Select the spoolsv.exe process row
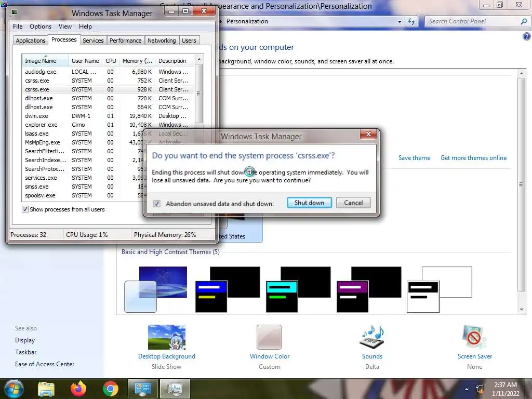The width and height of the screenshot is (532, 399). coord(83,195)
